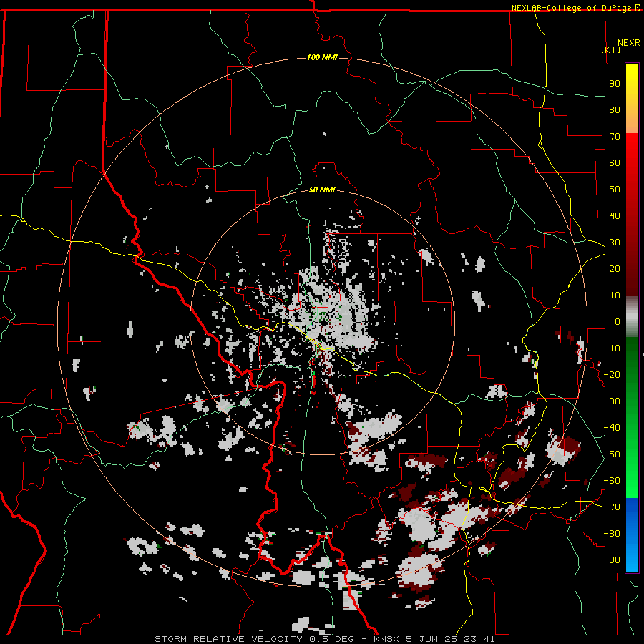This screenshot has height=644, width=644.
Task: Click the "100 NMI" range ring label
Action: [x=322, y=57]
